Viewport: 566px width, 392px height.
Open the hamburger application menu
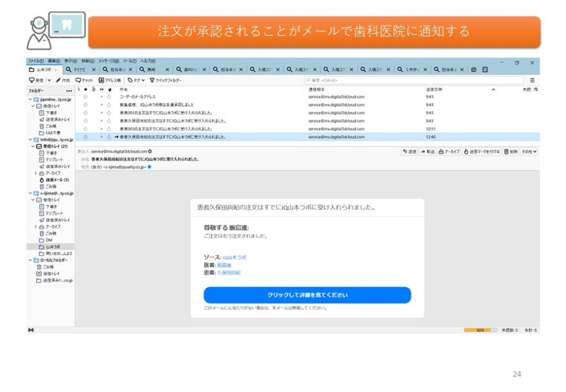click(532, 80)
